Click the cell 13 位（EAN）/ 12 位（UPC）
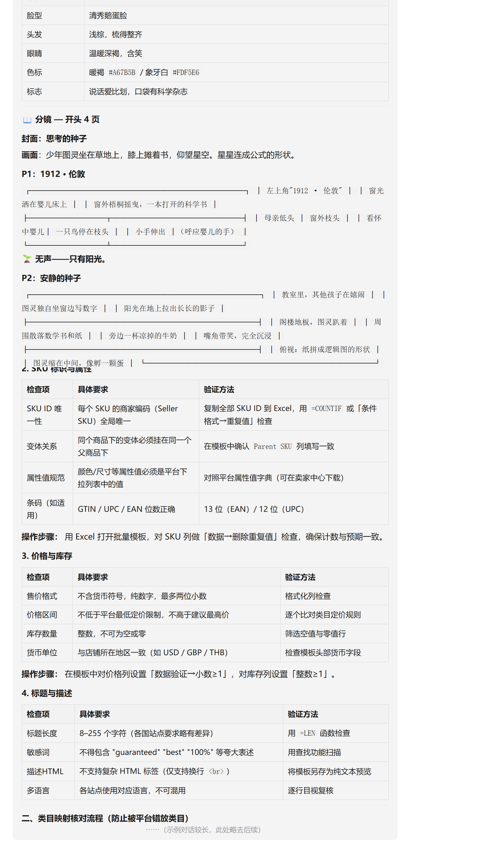The height and width of the screenshot is (868, 478). (294, 509)
